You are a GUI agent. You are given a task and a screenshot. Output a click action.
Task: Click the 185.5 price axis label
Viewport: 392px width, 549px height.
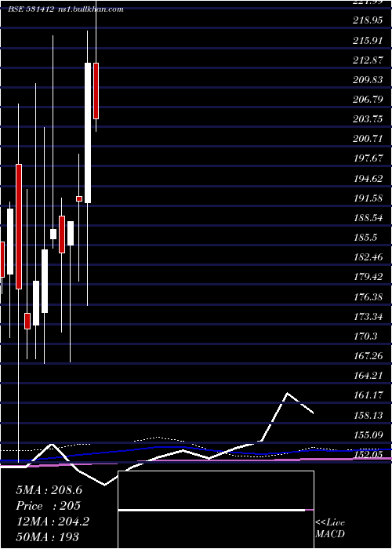coord(366,238)
